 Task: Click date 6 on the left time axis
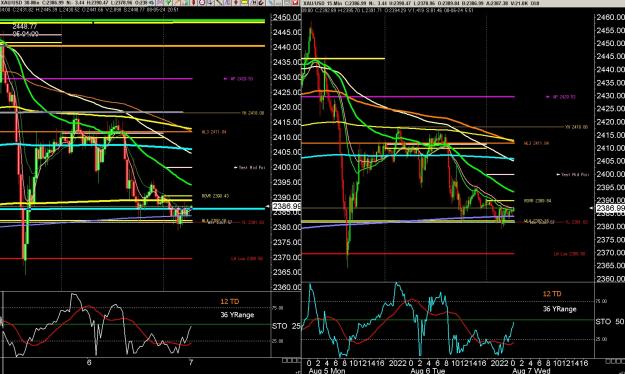pos(89,362)
